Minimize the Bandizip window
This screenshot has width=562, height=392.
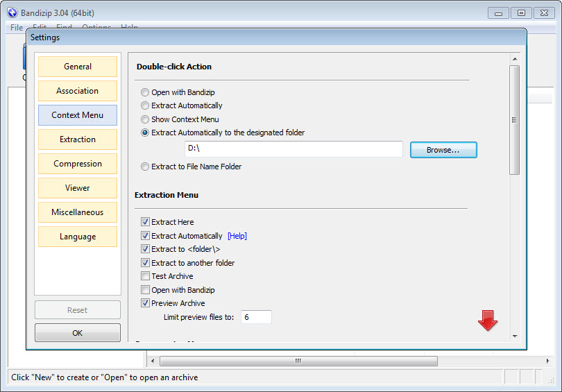coord(498,13)
